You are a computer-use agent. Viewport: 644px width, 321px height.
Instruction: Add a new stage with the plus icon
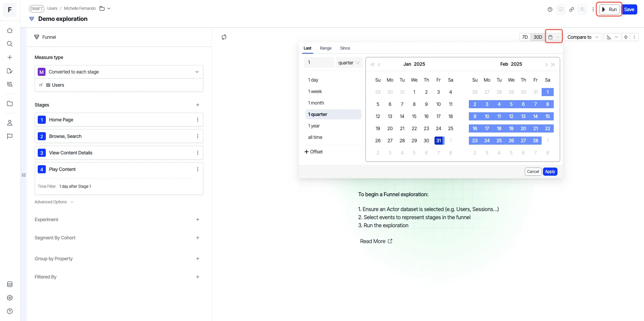pyautogui.click(x=198, y=105)
